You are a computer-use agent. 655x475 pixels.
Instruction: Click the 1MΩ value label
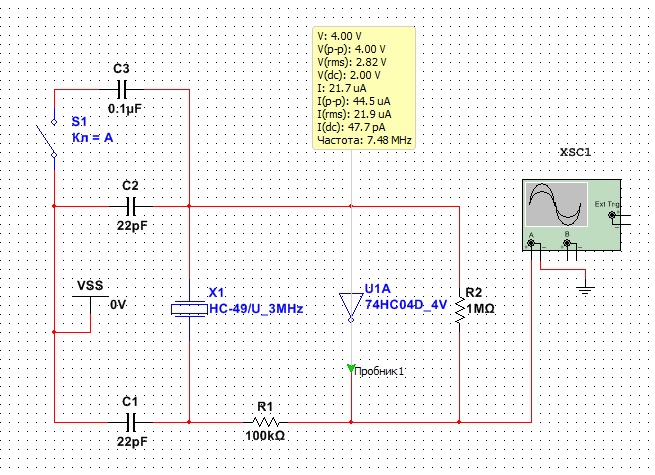point(480,309)
